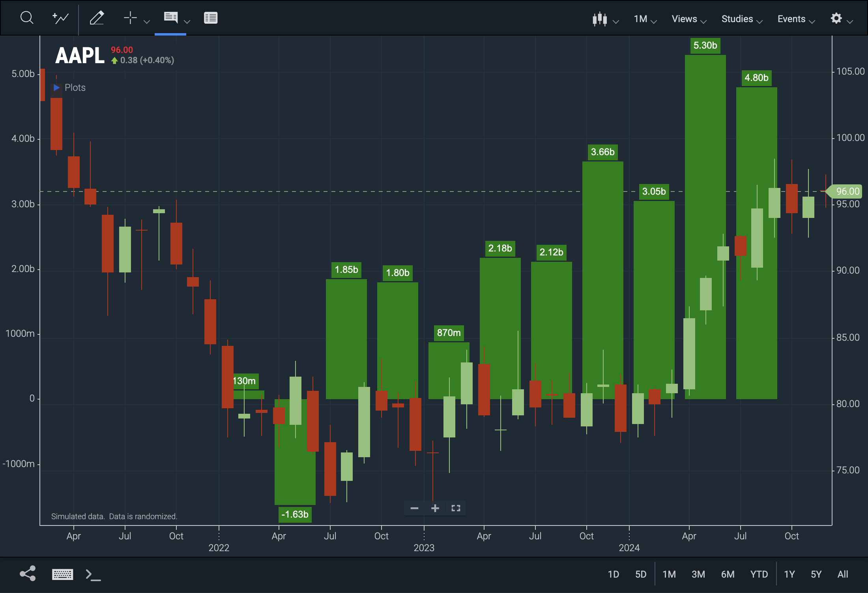This screenshot has height=593, width=868.
Task: Click the 4.80b bar label
Action: (756, 78)
